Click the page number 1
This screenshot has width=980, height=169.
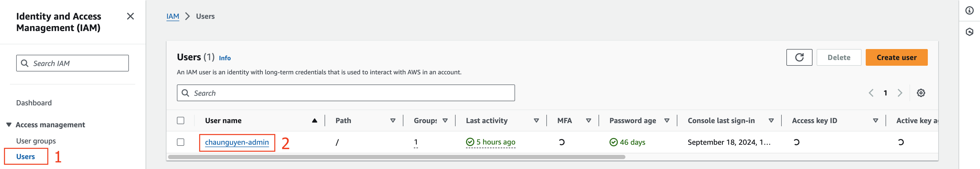pyautogui.click(x=885, y=93)
